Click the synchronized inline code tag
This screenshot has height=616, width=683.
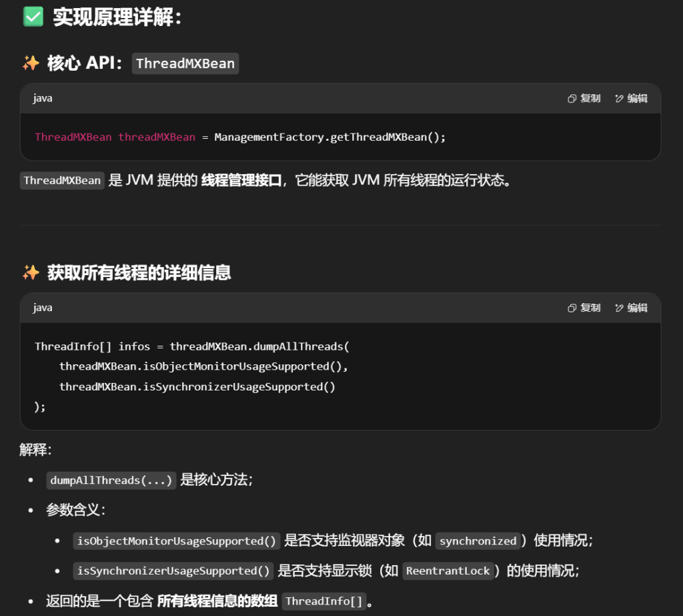tap(478, 541)
